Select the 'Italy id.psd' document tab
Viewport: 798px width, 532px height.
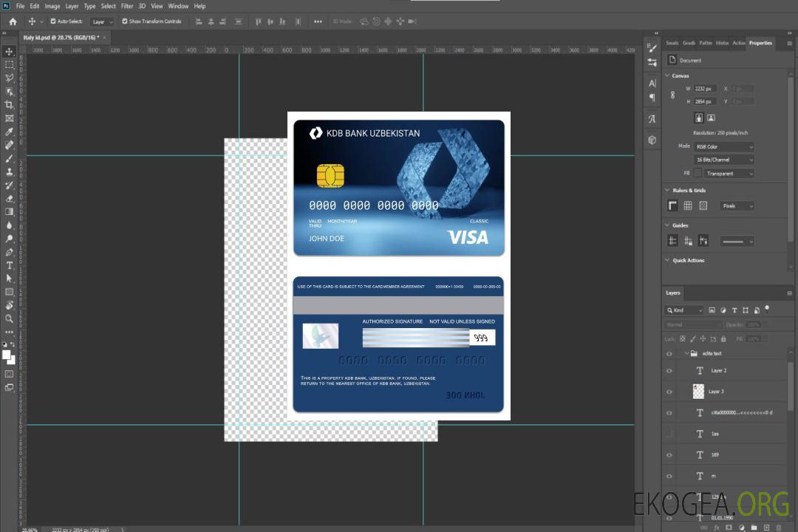(x=61, y=38)
